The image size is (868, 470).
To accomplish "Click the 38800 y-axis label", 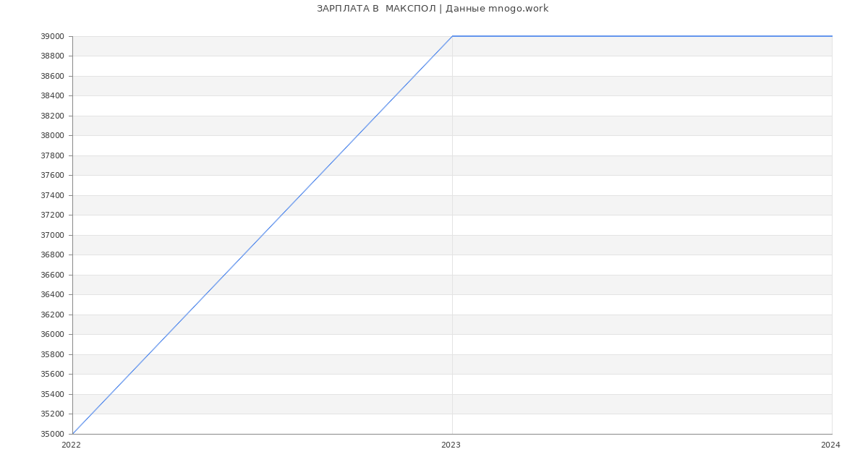I will point(52,56).
